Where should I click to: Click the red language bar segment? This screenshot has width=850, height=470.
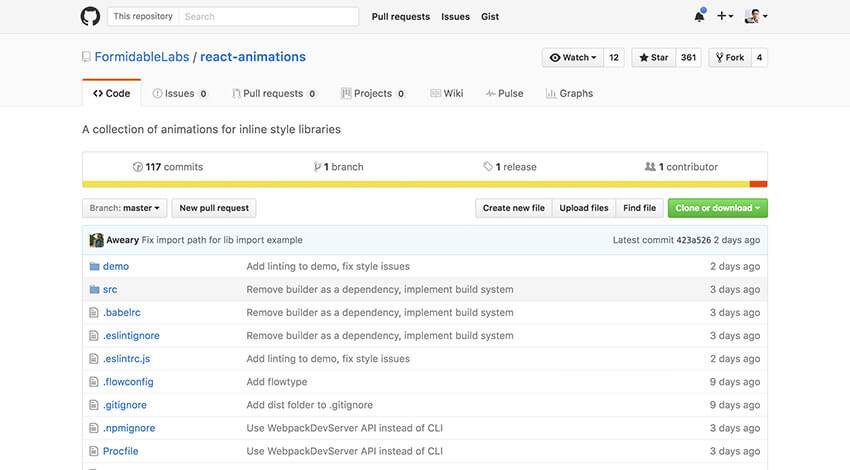[x=758, y=184]
